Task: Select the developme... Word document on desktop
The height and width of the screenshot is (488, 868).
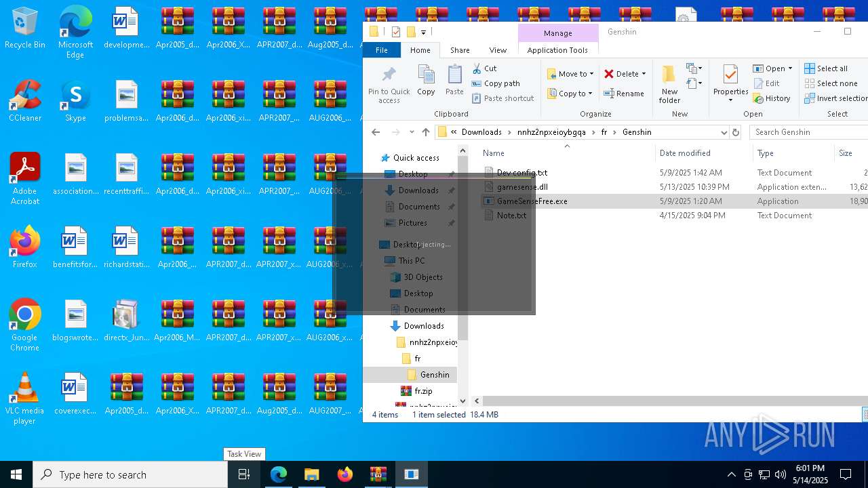Action: (x=126, y=28)
